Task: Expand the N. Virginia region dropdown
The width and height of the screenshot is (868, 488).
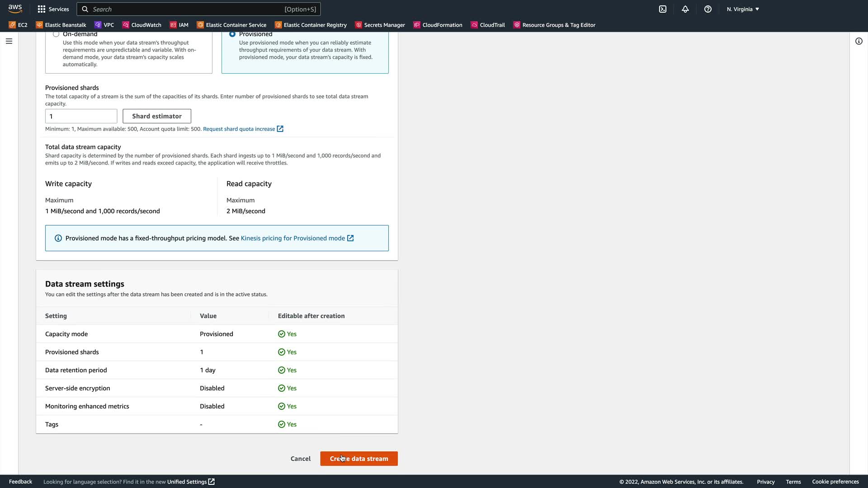Action: coord(743,9)
